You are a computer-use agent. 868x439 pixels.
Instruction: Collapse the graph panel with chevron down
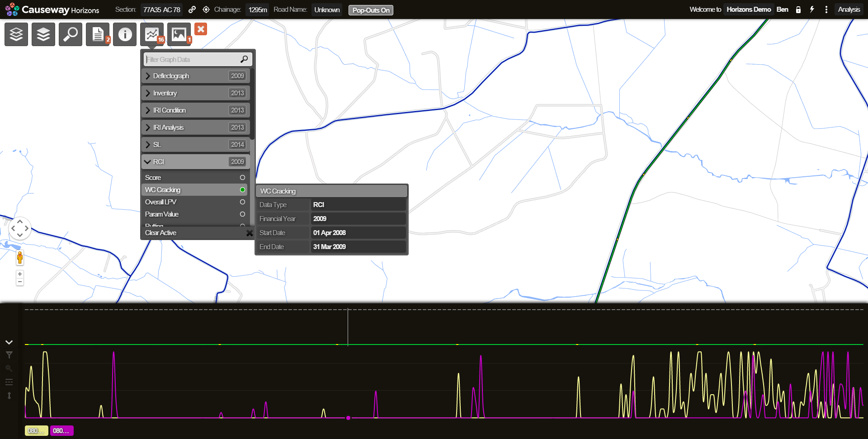pos(9,342)
